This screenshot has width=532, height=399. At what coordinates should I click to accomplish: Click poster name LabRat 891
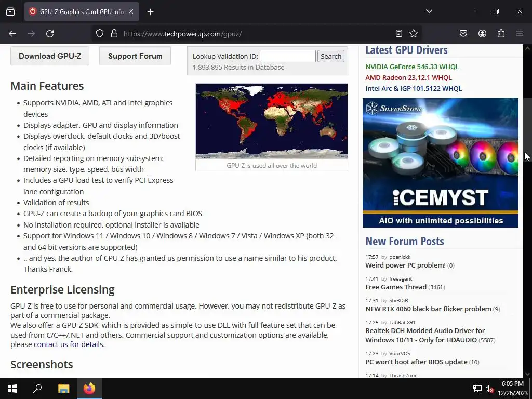[402, 322]
